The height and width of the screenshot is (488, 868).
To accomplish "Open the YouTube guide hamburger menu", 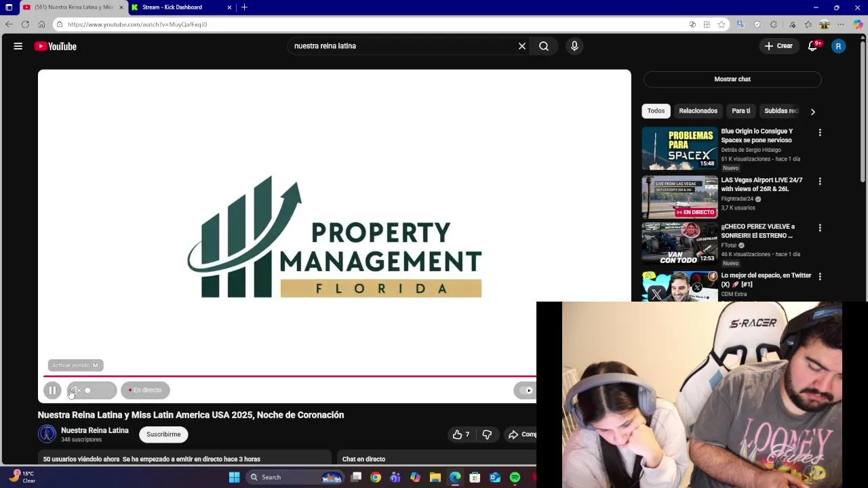I will (18, 46).
